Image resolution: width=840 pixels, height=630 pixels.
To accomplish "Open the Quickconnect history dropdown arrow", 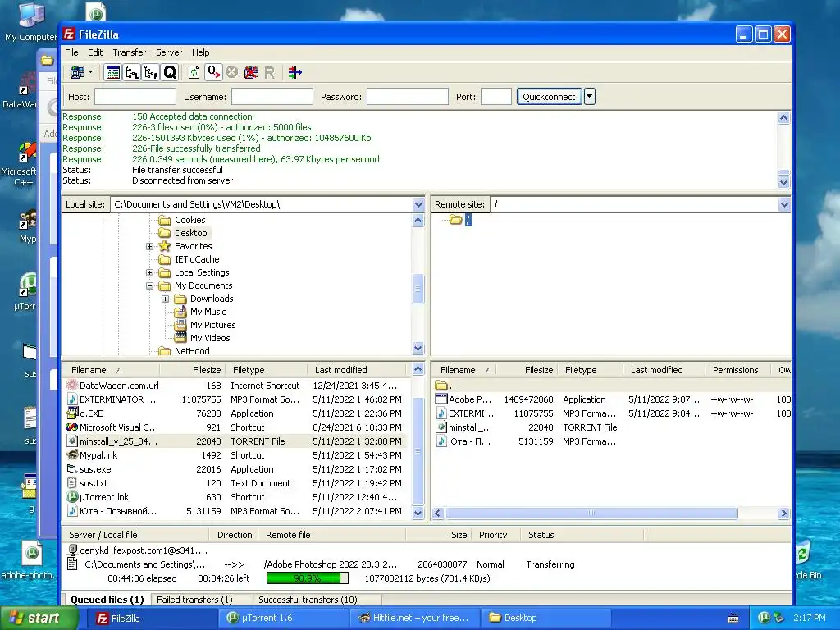I will click(x=589, y=97).
